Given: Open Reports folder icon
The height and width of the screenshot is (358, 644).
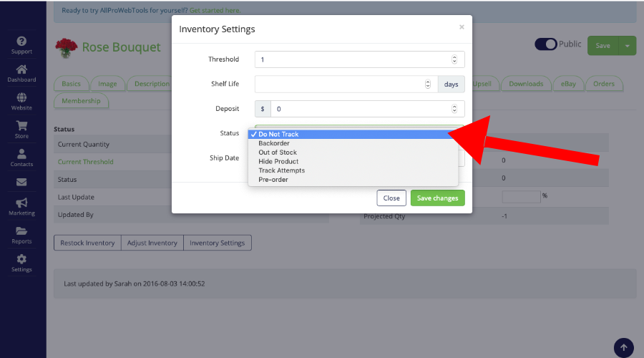Looking at the screenshot, I should pos(21,231).
